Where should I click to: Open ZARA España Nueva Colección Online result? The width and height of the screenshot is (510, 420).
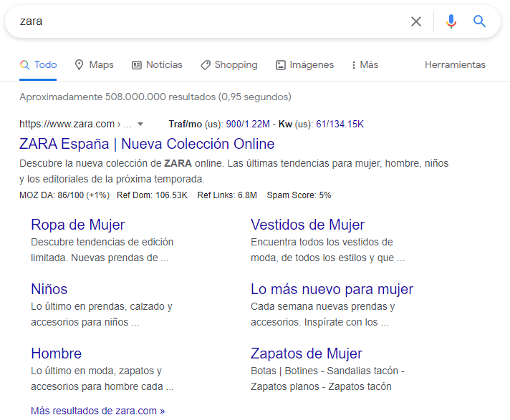147,144
